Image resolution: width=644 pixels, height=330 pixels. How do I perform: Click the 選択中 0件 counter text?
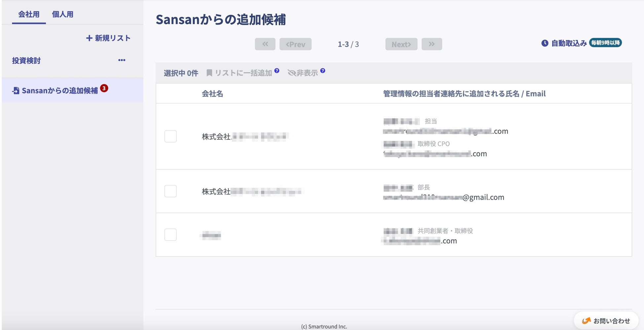tap(181, 73)
